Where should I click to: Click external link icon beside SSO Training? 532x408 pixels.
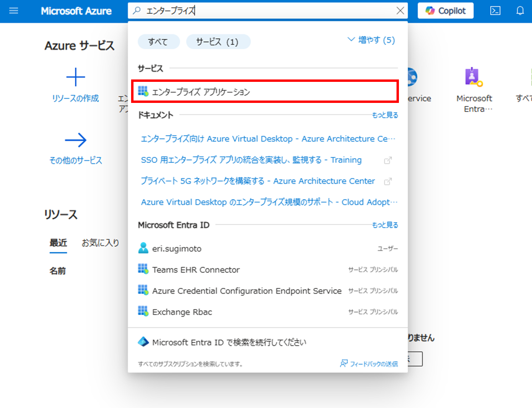(388, 160)
